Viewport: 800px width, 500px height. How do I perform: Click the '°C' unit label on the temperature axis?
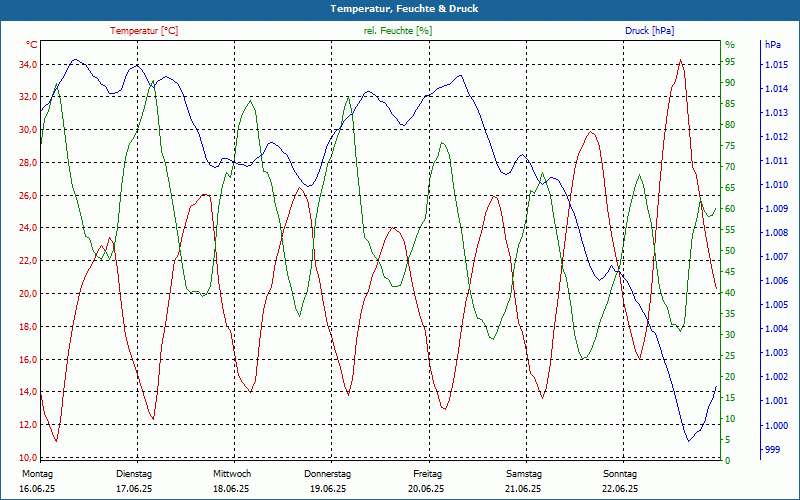32,45
